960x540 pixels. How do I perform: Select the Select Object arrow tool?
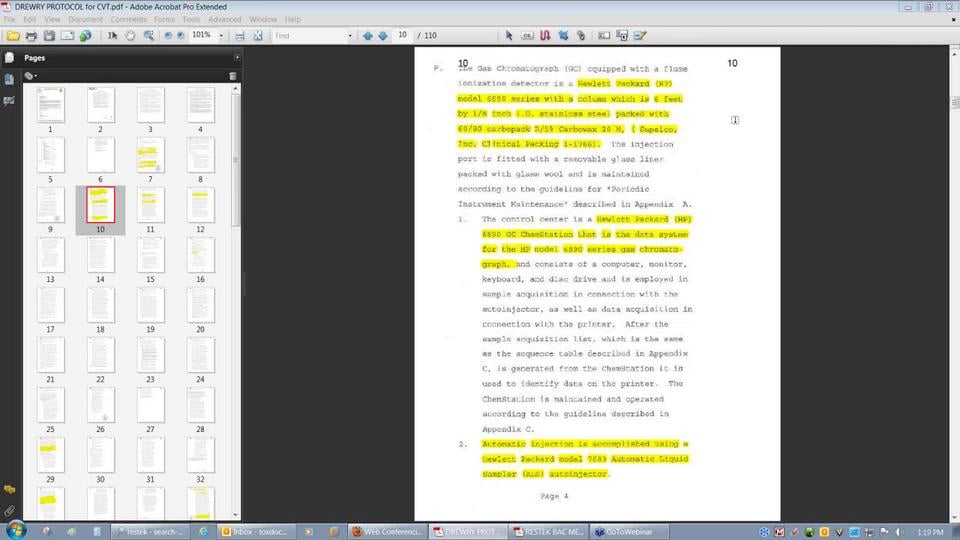[x=509, y=36]
